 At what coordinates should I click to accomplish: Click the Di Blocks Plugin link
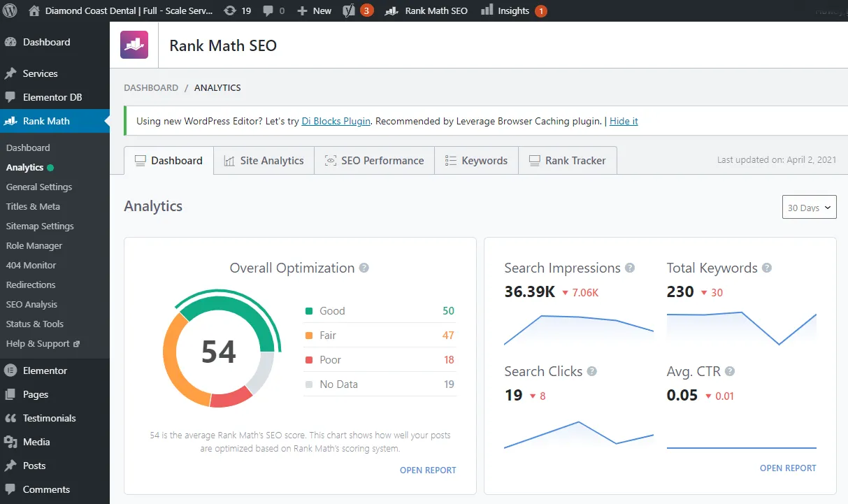click(x=336, y=121)
